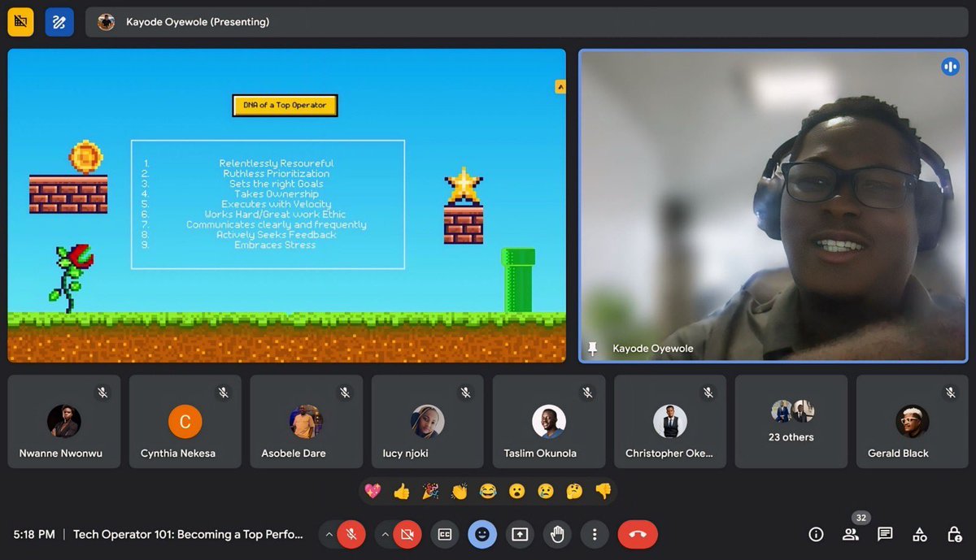The image size is (976, 560).
Task: Open Christopher Oke... participant tile
Action: coord(669,421)
